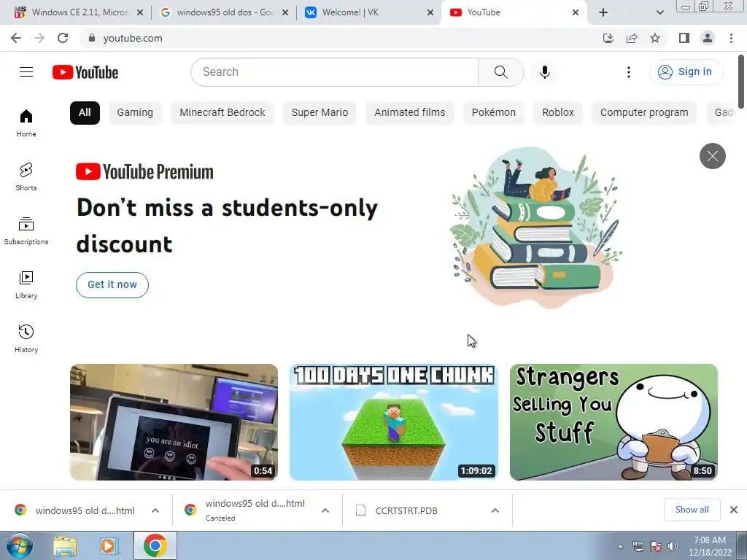
Task: Open Windows Media Player from taskbar
Action: [x=109, y=545]
